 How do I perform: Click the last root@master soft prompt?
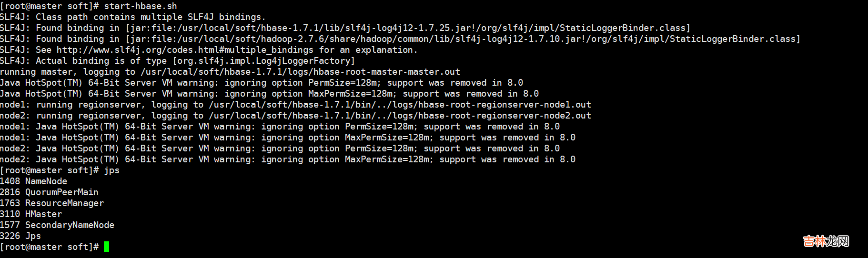coord(49,247)
